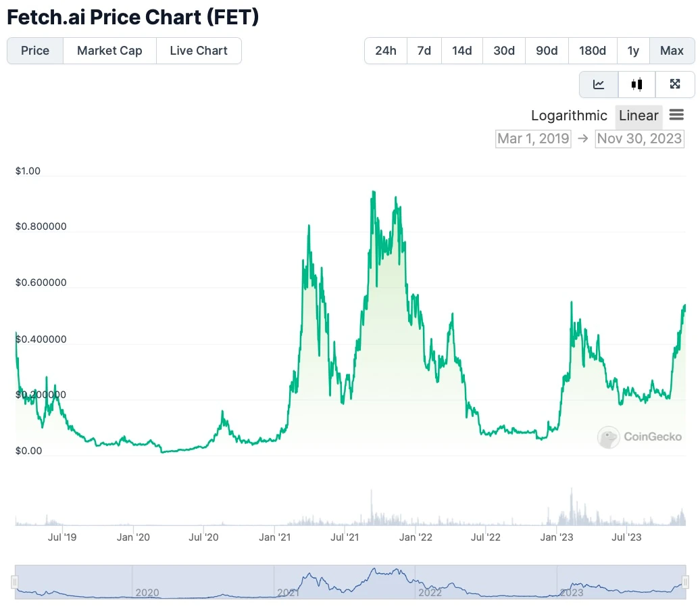
Task: Pick the 1y time range
Action: (x=633, y=51)
